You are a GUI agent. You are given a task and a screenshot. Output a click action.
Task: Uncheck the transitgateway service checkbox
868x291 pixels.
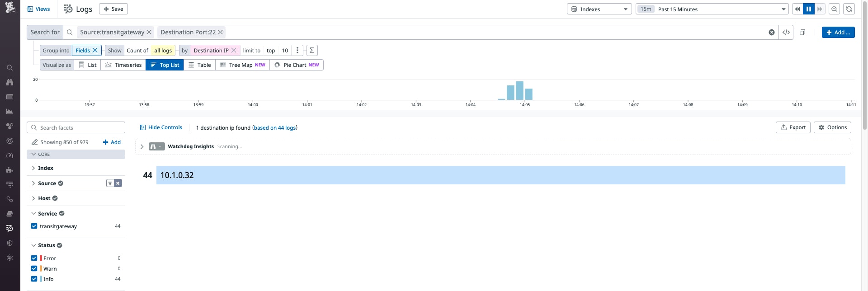[34, 226]
